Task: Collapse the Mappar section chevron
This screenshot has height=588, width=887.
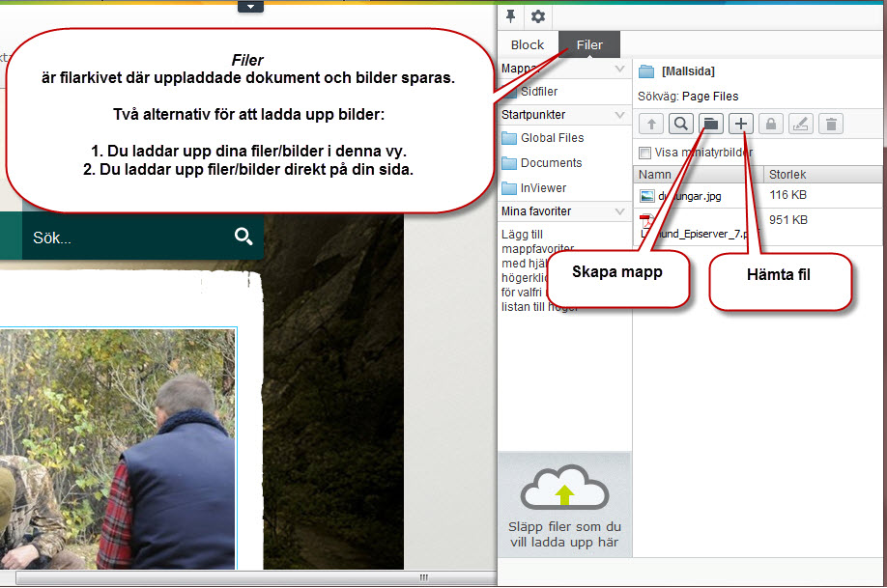Action: (x=619, y=69)
